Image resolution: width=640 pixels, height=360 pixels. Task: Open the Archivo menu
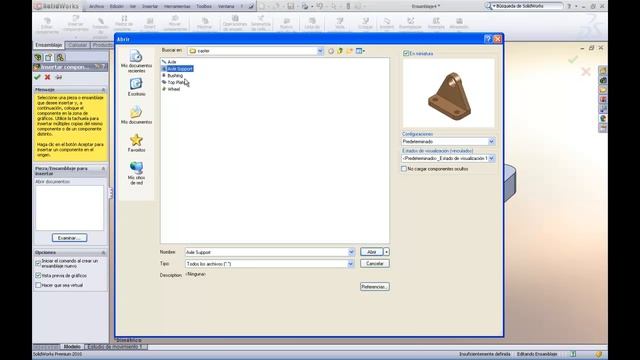[x=96, y=7]
